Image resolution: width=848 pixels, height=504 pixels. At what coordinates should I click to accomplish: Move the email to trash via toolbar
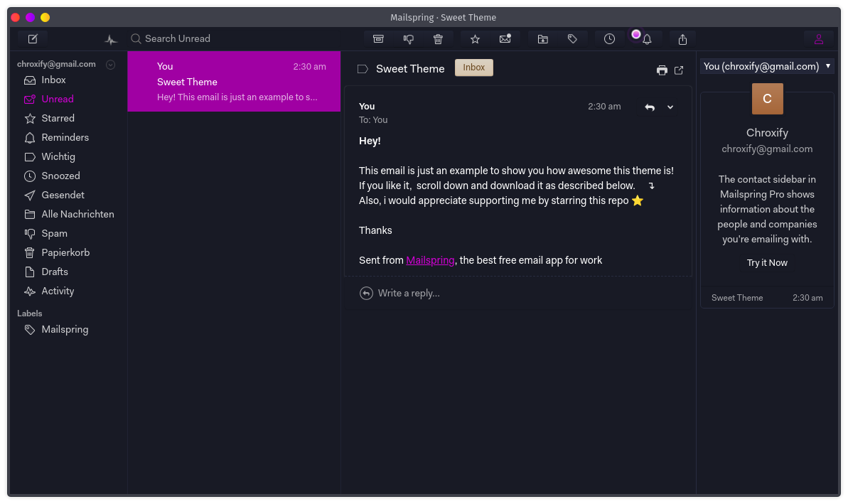[x=438, y=39]
